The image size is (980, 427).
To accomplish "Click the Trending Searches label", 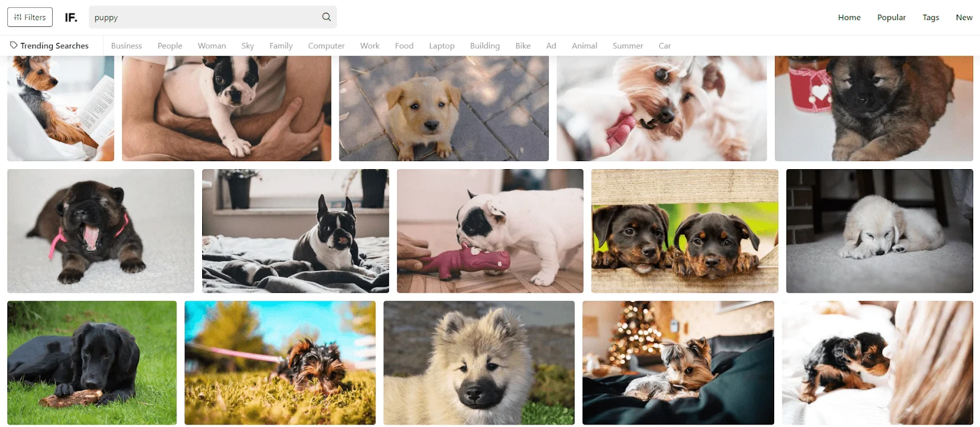I will [55, 46].
